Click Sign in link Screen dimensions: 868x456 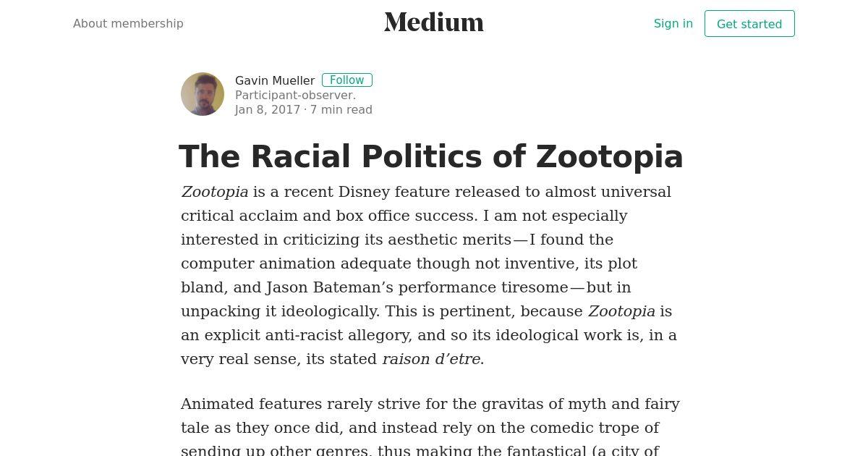click(673, 23)
